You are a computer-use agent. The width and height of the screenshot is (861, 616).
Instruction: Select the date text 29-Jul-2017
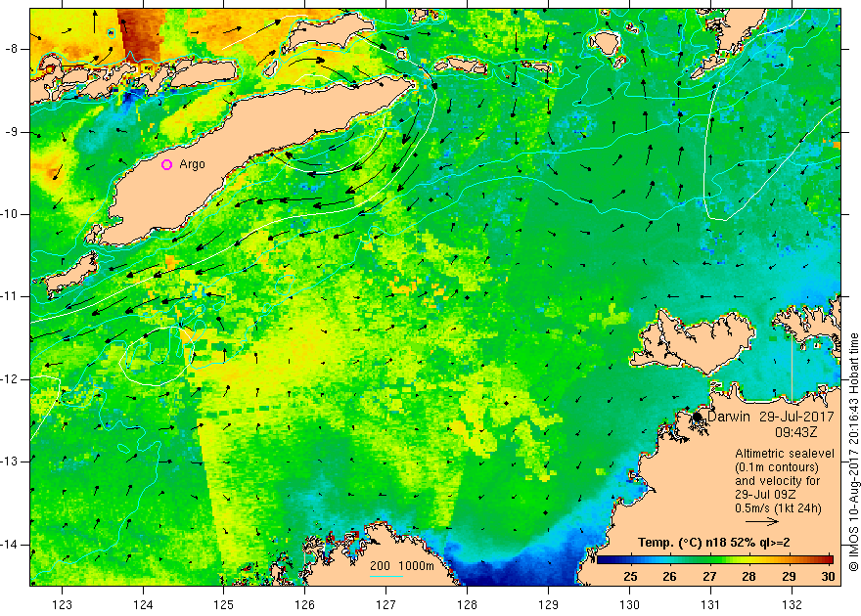pos(796,417)
